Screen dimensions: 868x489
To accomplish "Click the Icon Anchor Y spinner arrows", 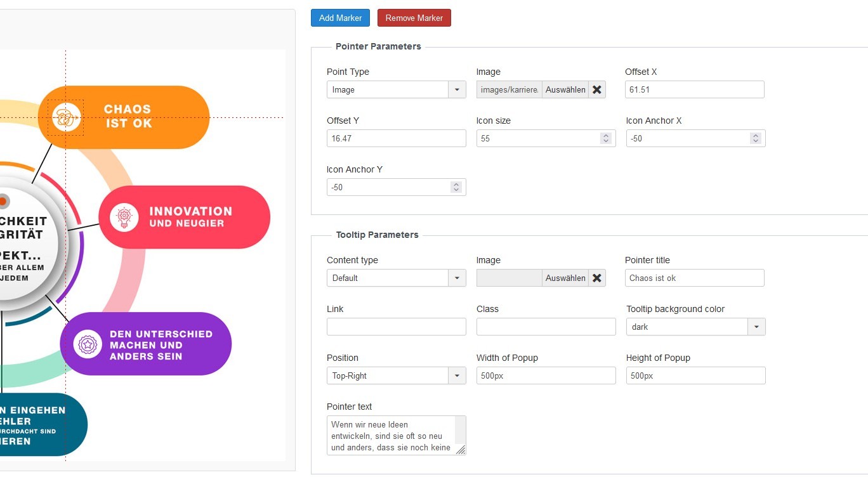I will coord(456,187).
